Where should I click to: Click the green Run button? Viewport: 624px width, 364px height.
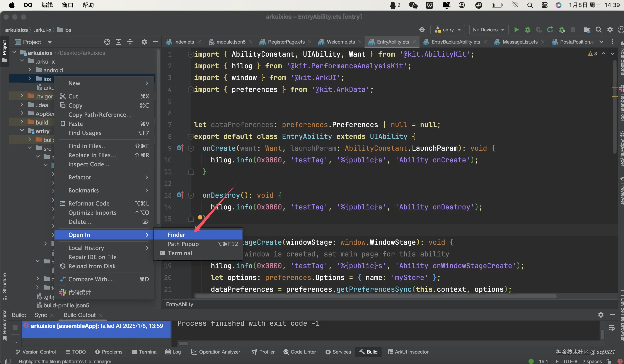516,30
